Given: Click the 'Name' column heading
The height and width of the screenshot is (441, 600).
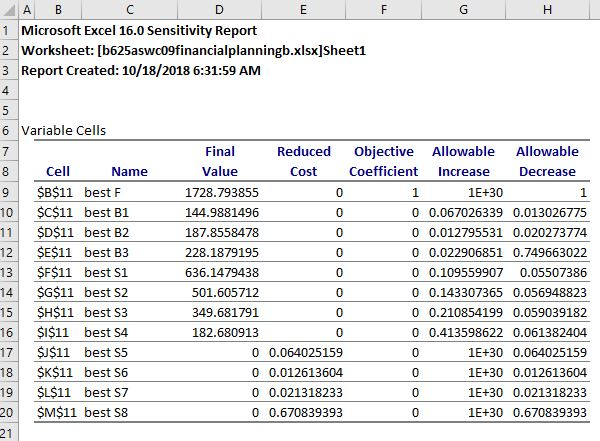Looking at the screenshot, I should pyautogui.click(x=129, y=171).
